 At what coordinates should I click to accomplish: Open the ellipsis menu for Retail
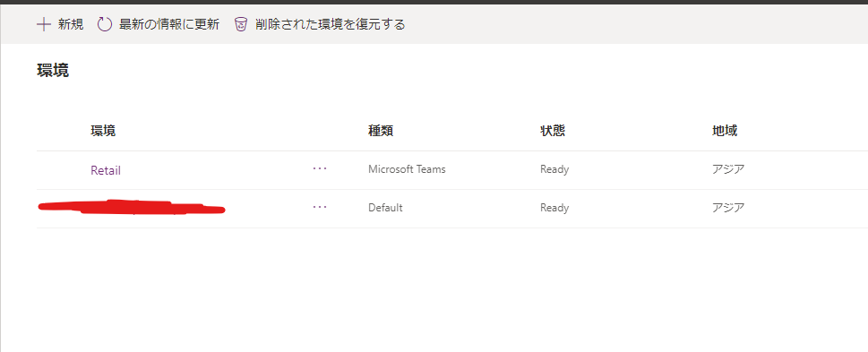(x=320, y=168)
